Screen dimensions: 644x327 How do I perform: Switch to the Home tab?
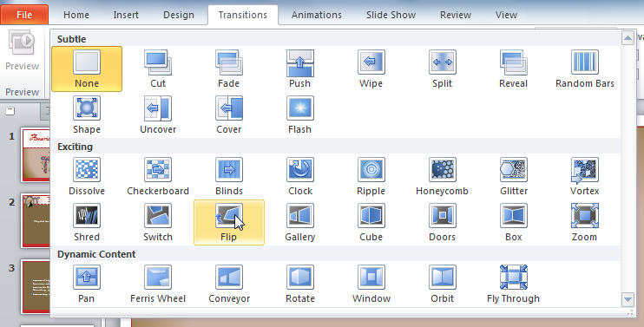pyautogui.click(x=76, y=15)
